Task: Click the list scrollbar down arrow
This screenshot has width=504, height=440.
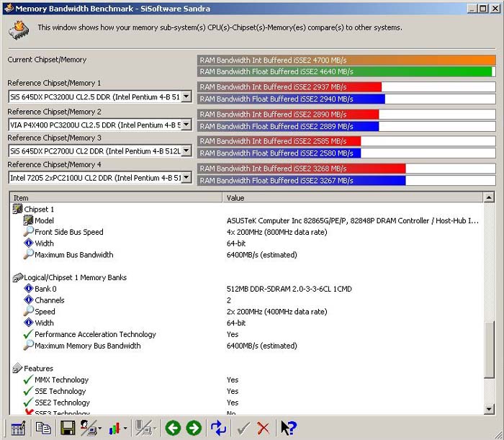Action: pos(490,409)
